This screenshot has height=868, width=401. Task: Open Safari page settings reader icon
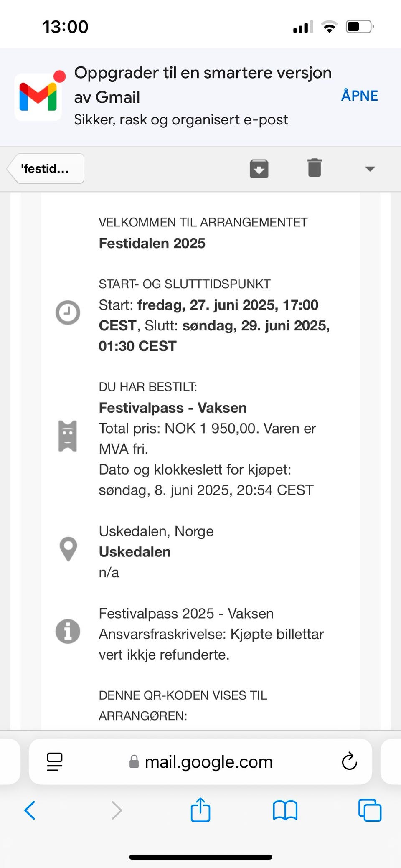(x=55, y=761)
